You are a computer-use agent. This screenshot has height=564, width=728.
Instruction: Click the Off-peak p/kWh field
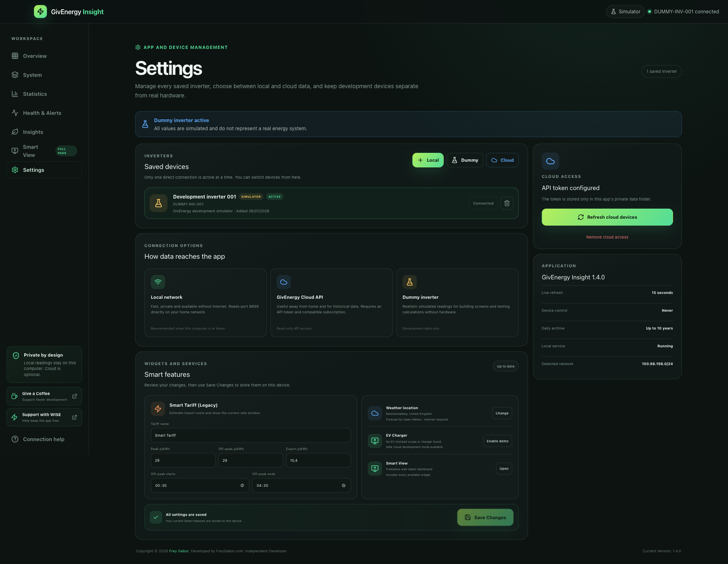tap(251, 460)
